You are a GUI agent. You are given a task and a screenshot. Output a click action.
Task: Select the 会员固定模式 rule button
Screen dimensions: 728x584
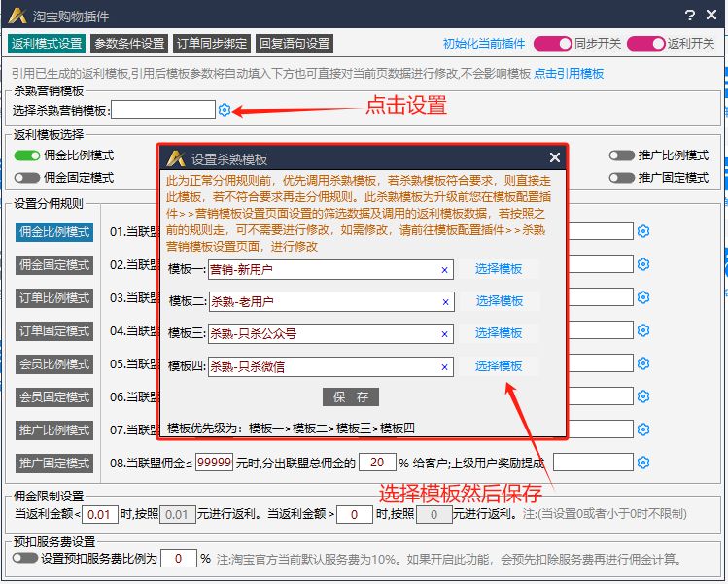54,397
